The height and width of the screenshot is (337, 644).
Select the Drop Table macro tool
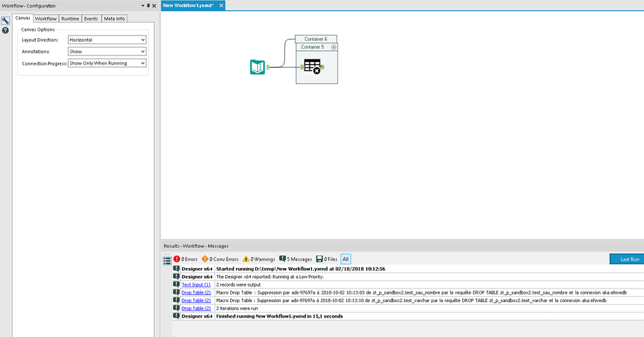click(x=312, y=66)
